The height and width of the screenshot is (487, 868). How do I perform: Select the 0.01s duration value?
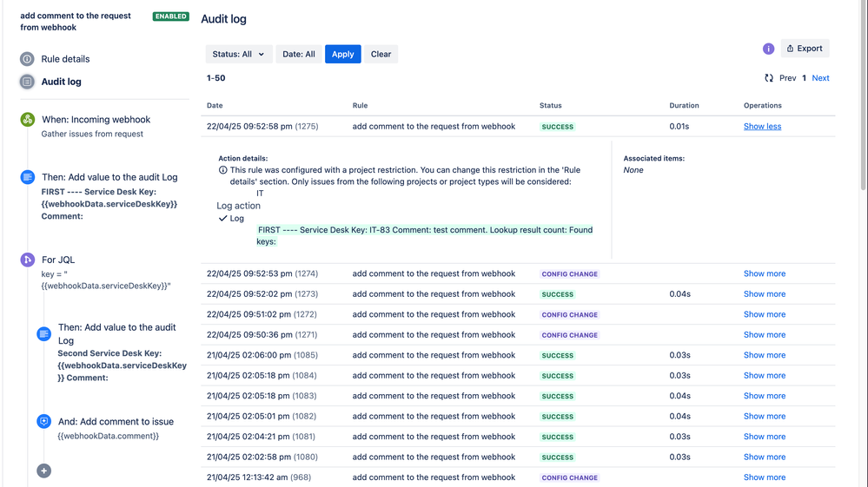click(679, 126)
